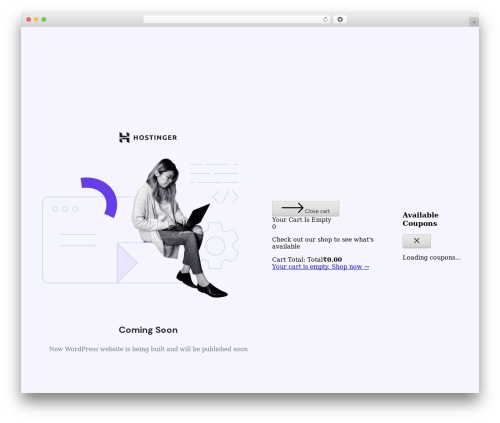Open a new tab with the plus button
This screenshot has width=500, height=423.
[x=474, y=22]
